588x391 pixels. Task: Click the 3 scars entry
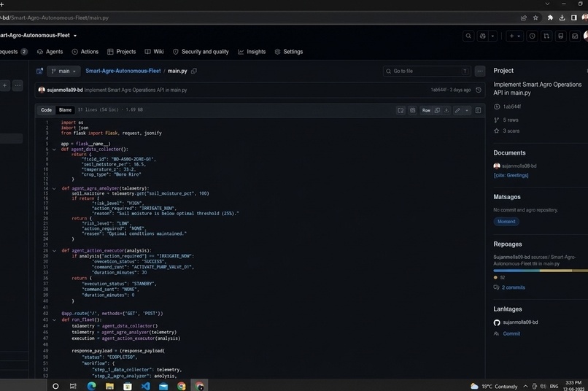511,131
